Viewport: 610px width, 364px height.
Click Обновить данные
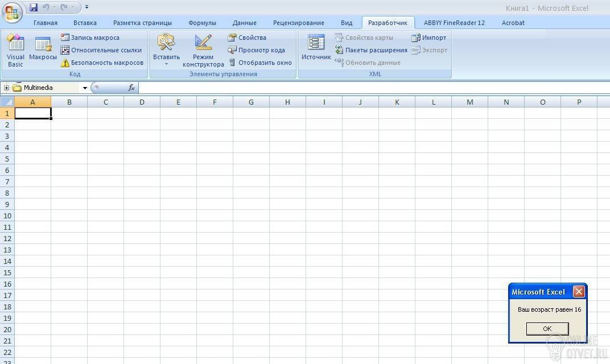(367, 62)
